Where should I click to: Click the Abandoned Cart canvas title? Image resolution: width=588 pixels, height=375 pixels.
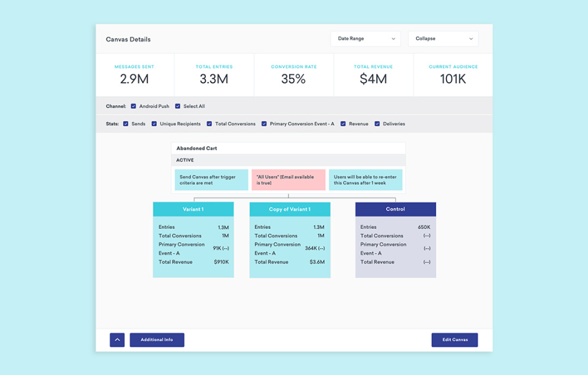click(x=197, y=148)
